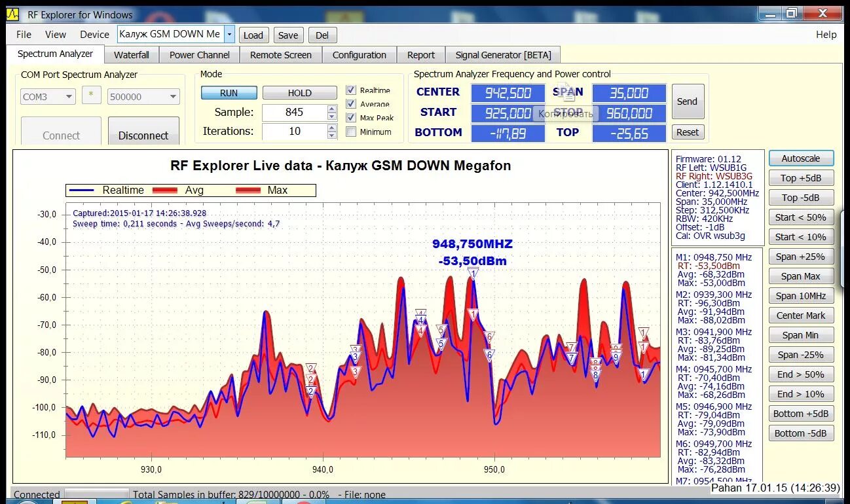
Task: Open the View menu
Action: click(x=56, y=34)
